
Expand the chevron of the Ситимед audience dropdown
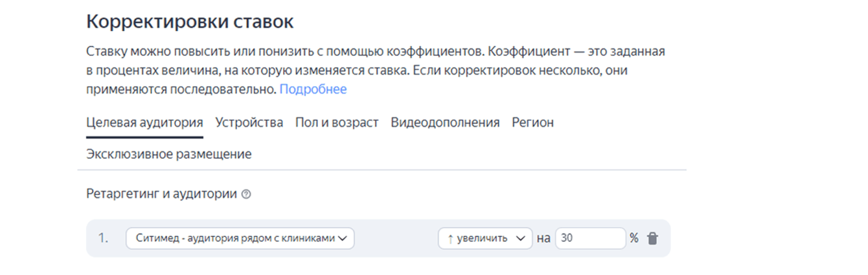pos(343,238)
